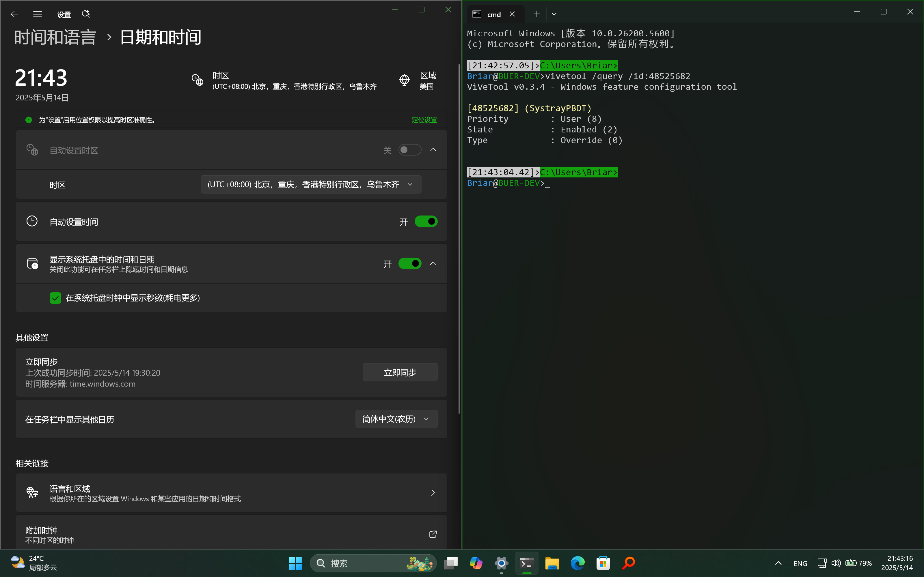Open Copilot from the taskbar
The width and height of the screenshot is (924, 577).
pyautogui.click(x=476, y=563)
